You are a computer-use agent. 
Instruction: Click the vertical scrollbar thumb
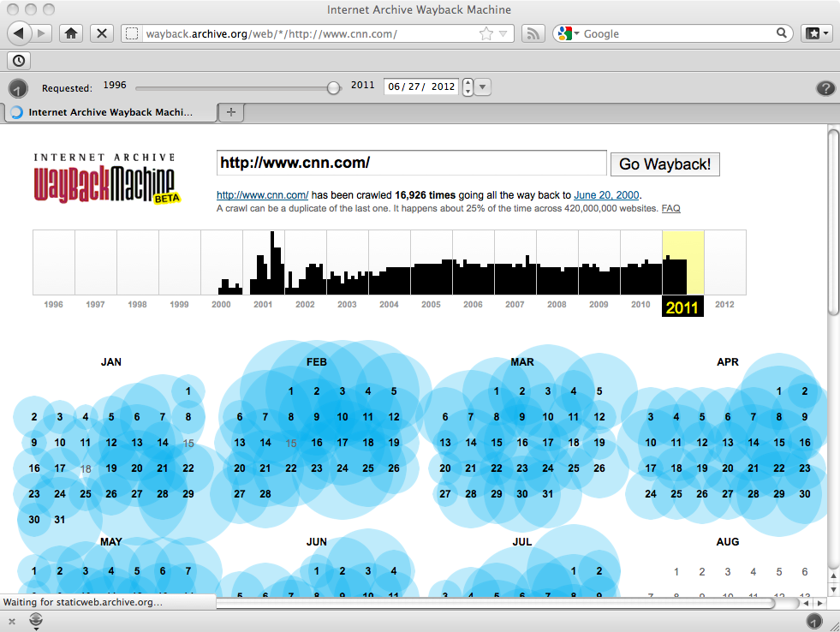833,223
